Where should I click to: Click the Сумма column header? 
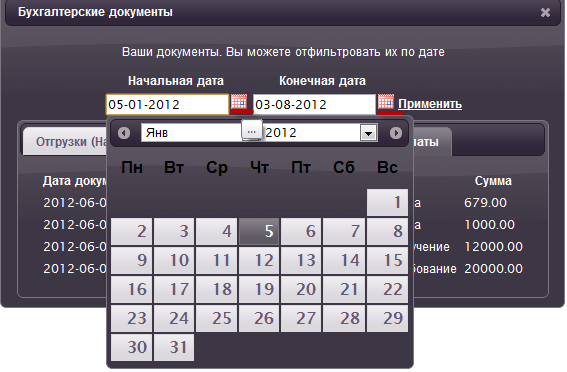point(493,181)
